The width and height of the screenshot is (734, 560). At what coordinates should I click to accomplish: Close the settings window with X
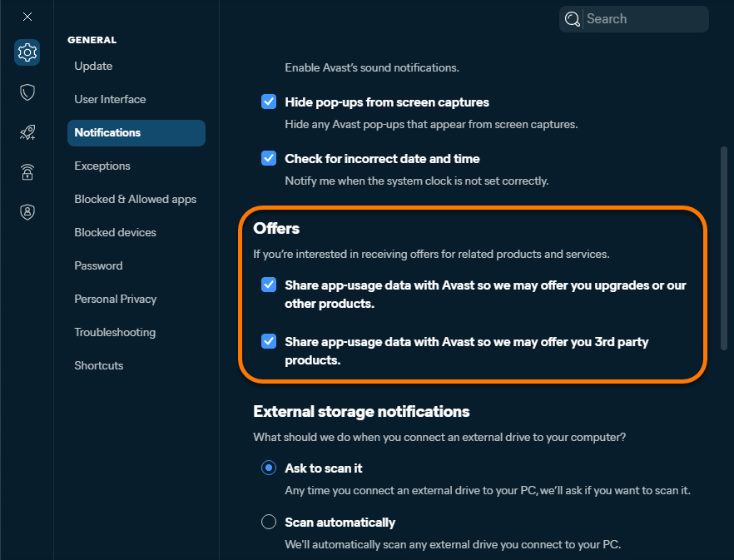pos(27,17)
